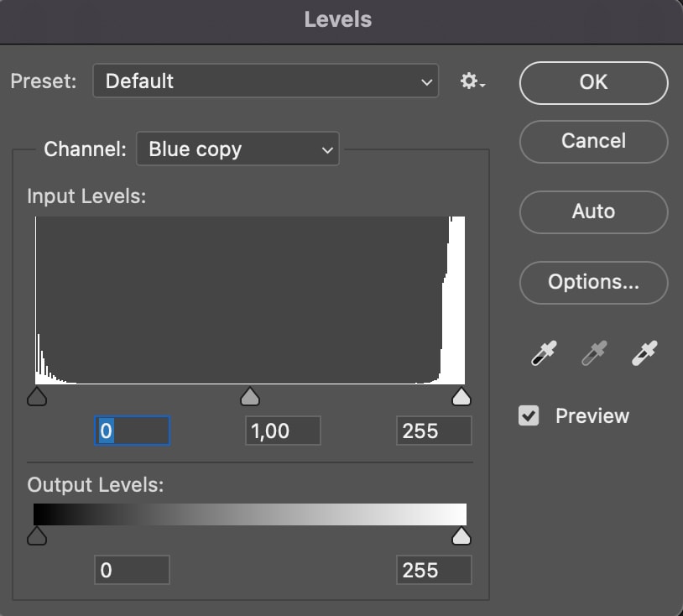Viewport: 683px width, 616px height.
Task: Click the output levels gradient bar
Action: 250,514
